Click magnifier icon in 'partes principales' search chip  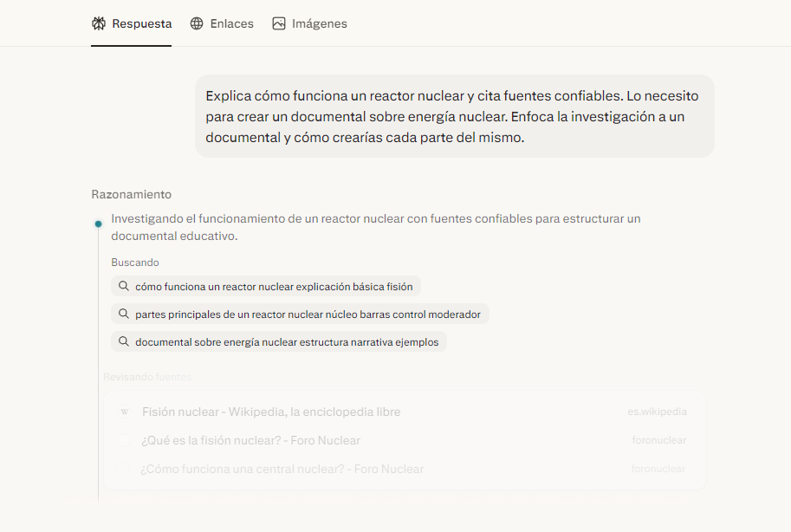tap(124, 314)
